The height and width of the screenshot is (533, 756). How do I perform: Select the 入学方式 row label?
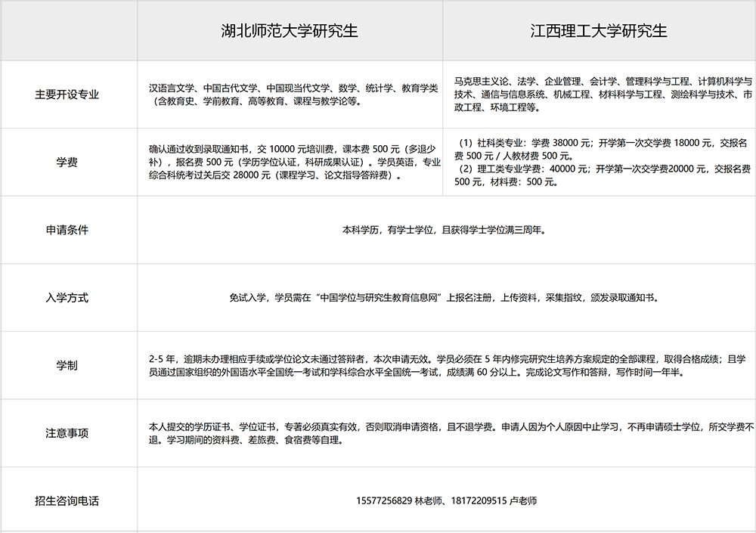[x=67, y=298]
